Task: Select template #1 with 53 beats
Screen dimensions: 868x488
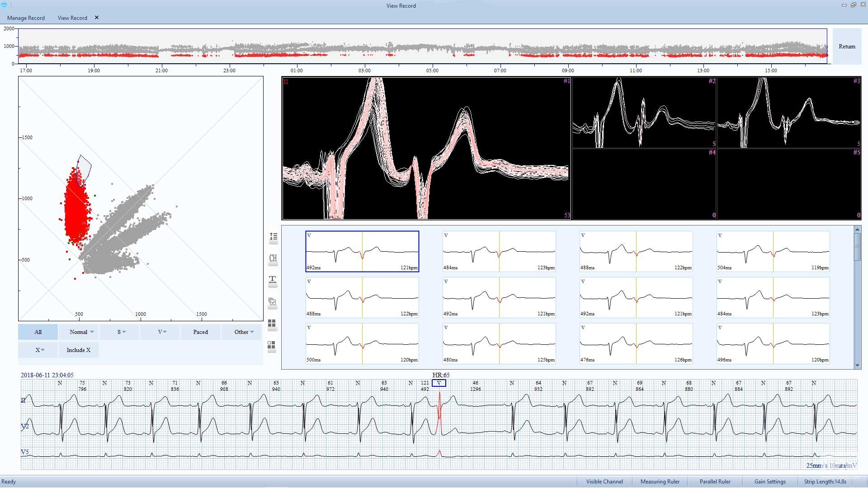Action: 426,148
